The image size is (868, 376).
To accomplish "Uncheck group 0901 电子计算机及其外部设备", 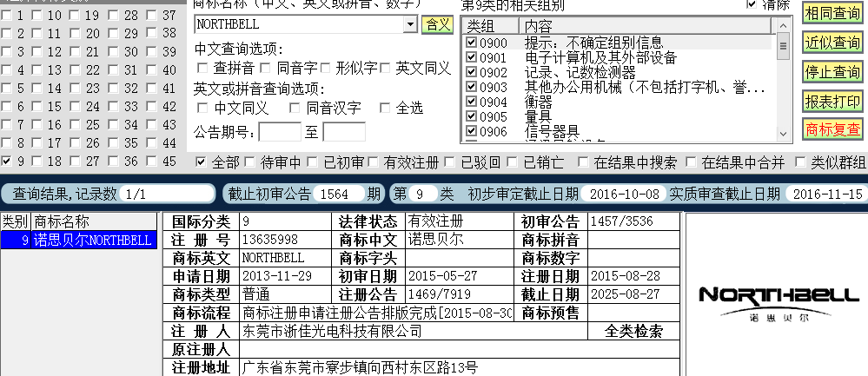I will pos(471,57).
